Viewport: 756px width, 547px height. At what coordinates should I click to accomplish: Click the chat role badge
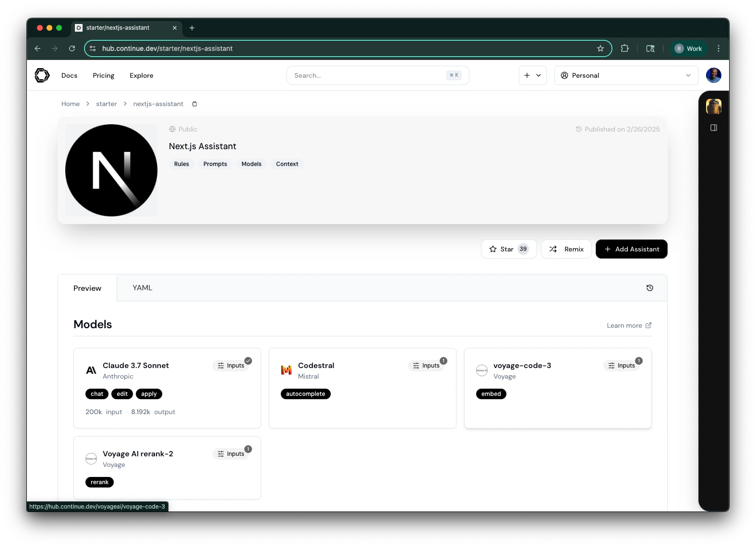(97, 394)
